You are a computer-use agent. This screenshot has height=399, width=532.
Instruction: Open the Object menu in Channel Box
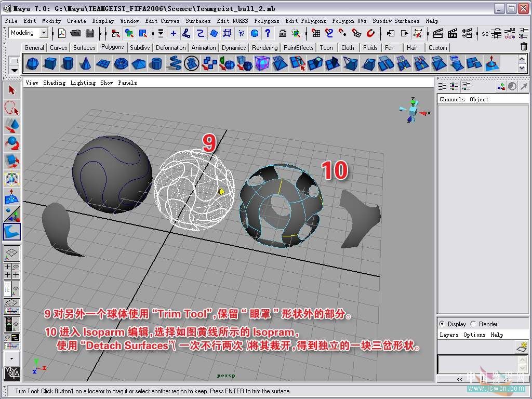tap(479, 99)
